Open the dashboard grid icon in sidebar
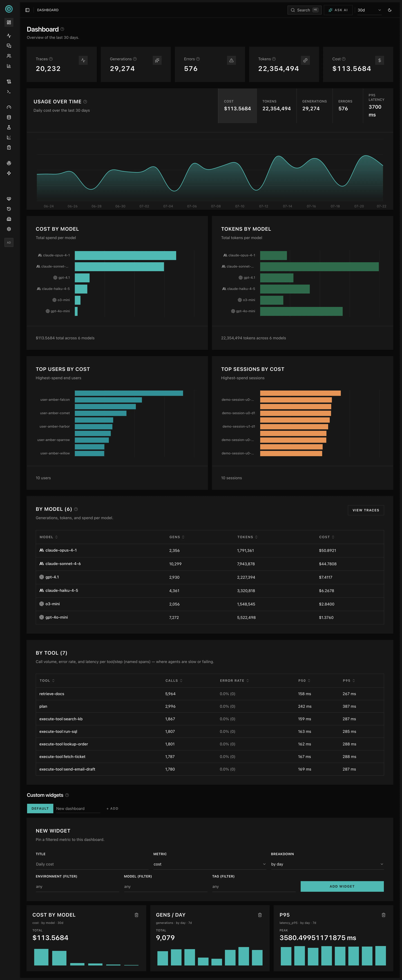The width and height of the screenshot is (402, 980). coord(9,22)
